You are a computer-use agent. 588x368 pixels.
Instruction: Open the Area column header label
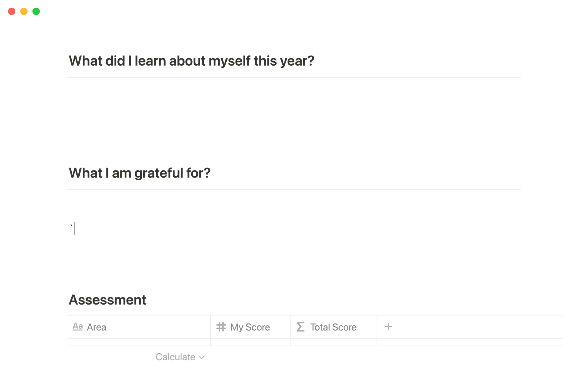click(x=96, y=327)
